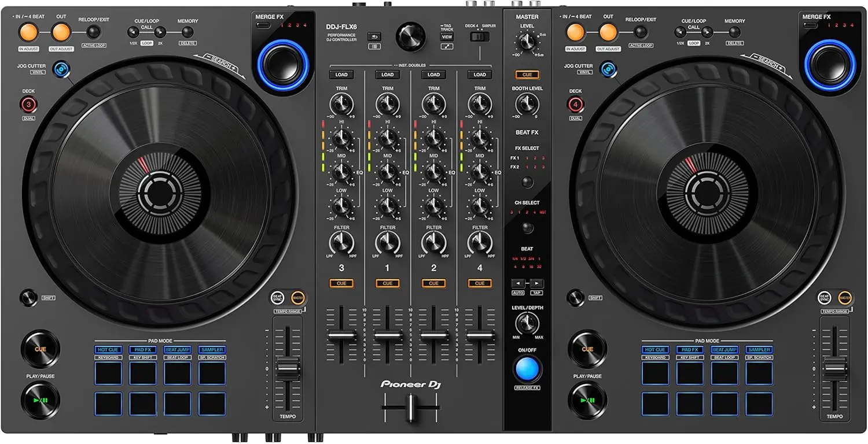
Task: Switch left deck pads to Hot Cue mode
Action: pyautogui.click(x=108, y=350)
